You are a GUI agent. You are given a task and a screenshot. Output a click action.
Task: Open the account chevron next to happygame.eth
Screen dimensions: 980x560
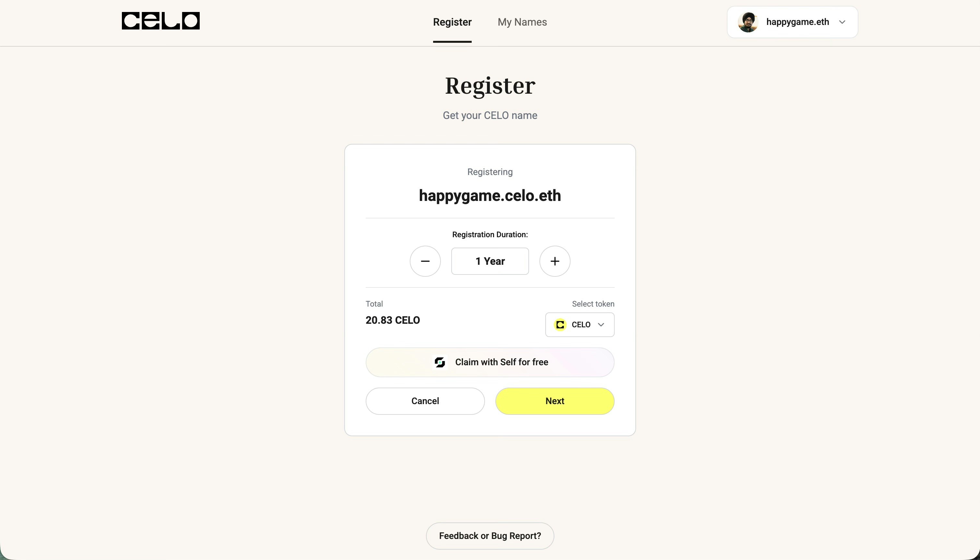coord(842,22)
